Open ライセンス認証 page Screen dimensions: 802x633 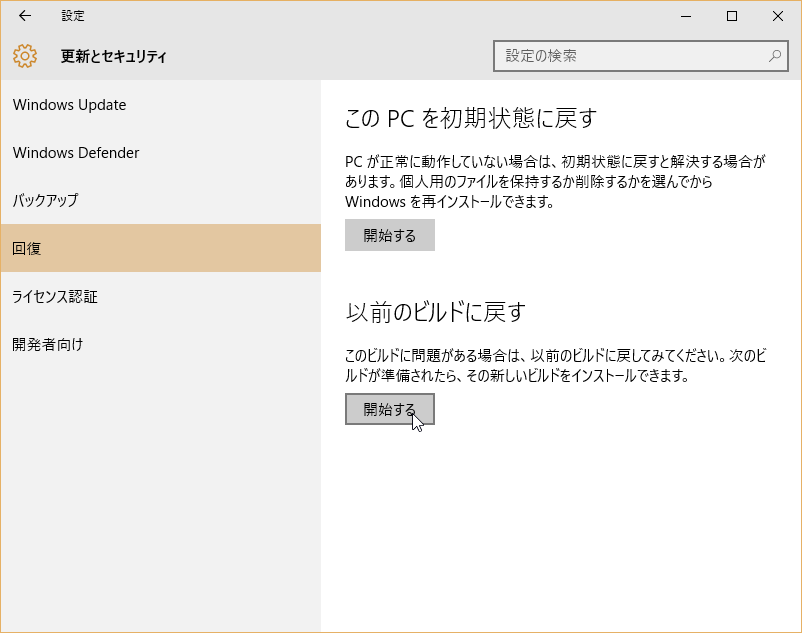point(161,297)
